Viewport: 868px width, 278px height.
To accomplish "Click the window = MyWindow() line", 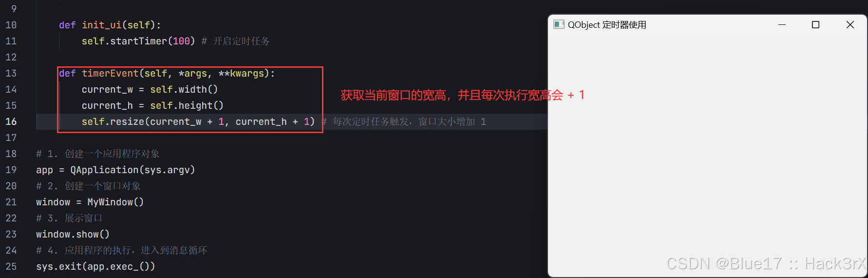I will tap(90, 202).
